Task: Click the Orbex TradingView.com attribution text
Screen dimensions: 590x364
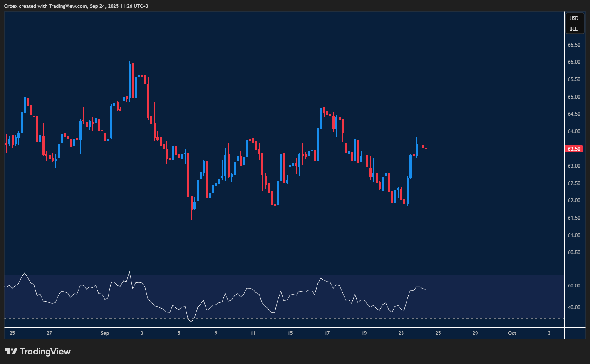Action: [76, 6]
